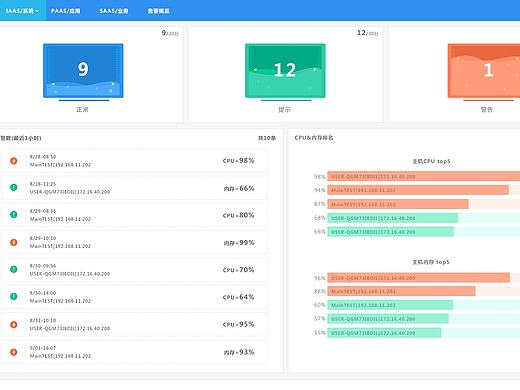
Task: Click the total 10 alerts count label
Action: [x=267, y=138]
